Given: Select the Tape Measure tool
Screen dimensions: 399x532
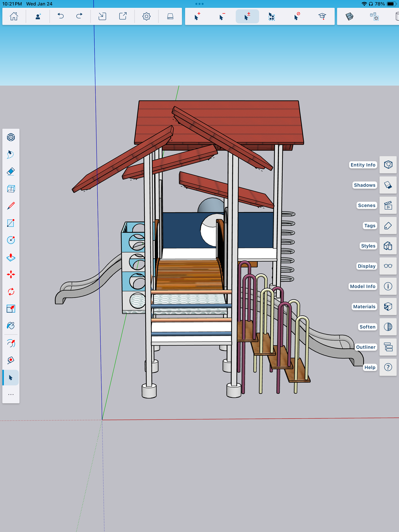Looking at the screenshot, I should (11, 360).
